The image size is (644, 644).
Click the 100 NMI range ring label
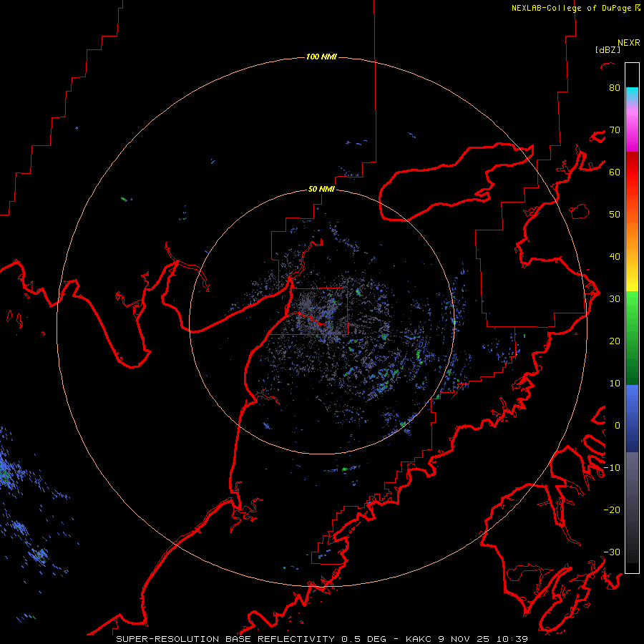click(x=321, y=57)
